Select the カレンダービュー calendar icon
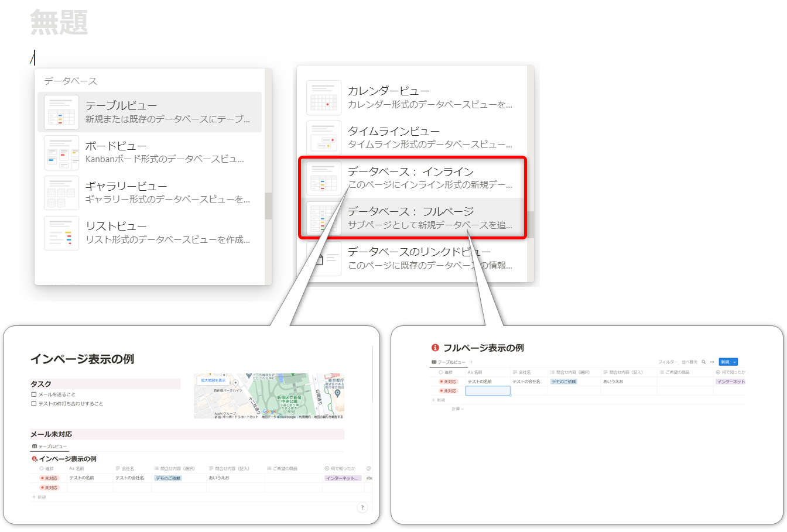Image resolution: width=787 pixels, height=532 pixels. [x=324, y=98]
